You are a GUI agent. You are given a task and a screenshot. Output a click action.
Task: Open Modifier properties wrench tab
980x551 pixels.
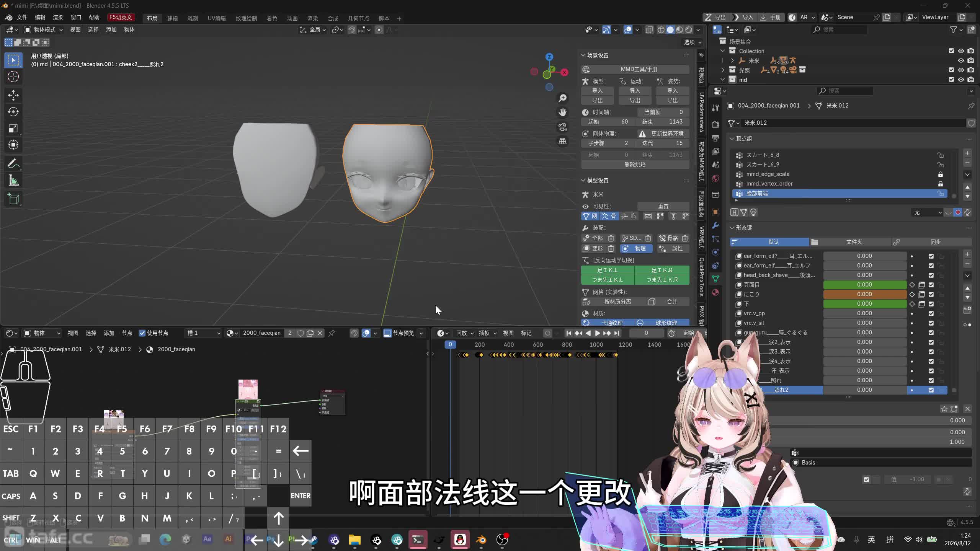pos(715,225)
